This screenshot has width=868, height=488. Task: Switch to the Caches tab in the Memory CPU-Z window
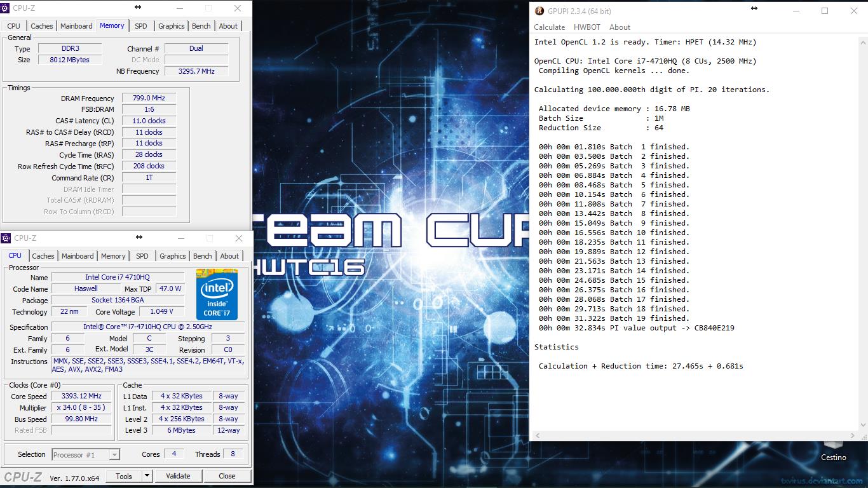pos(42,26)
